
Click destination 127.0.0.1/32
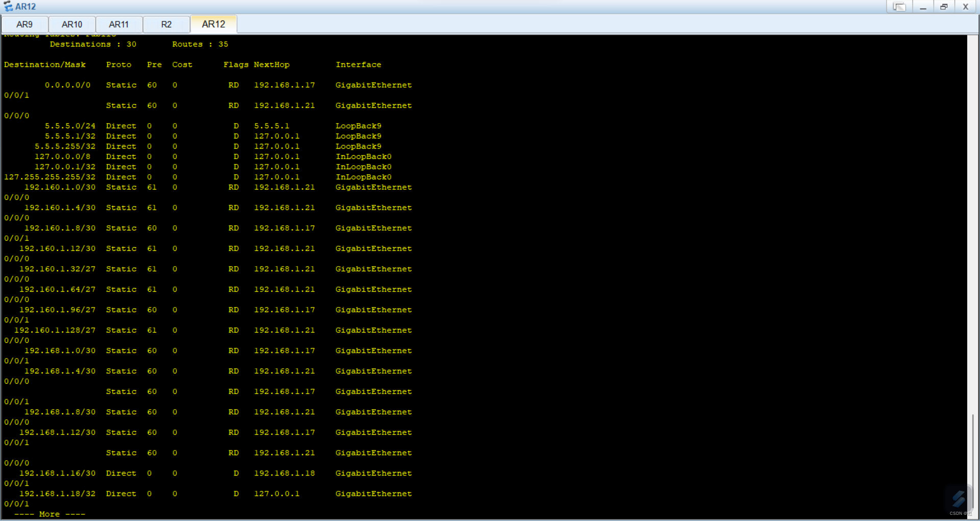[65, 167]
